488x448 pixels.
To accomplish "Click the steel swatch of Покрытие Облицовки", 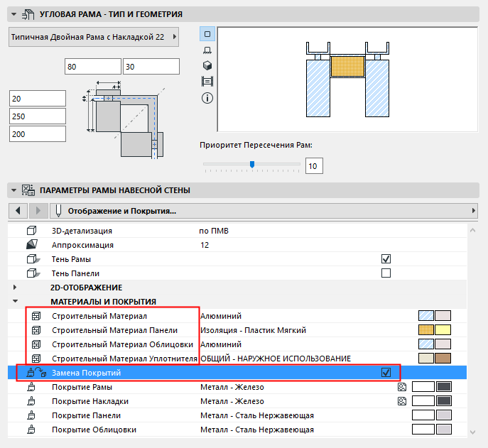I will click(x=444, y=430).
